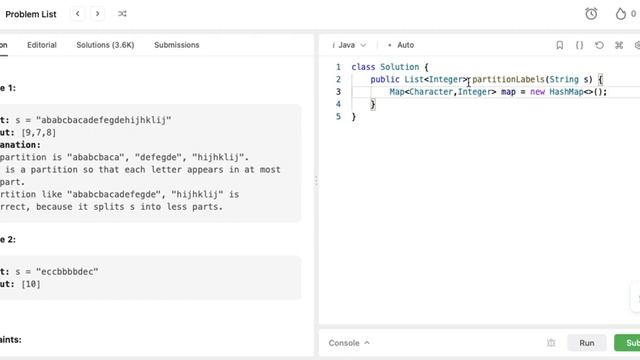Open the Submissions tab
This screenshot has width=640, height=360.
tap(177, 45)
